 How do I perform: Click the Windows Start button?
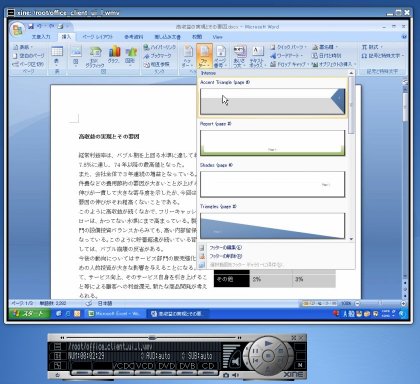pyautogui.click(x=30, y=314)
